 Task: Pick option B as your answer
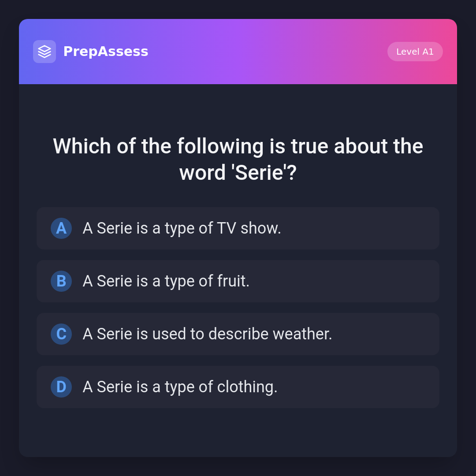[x=238, y=281]
